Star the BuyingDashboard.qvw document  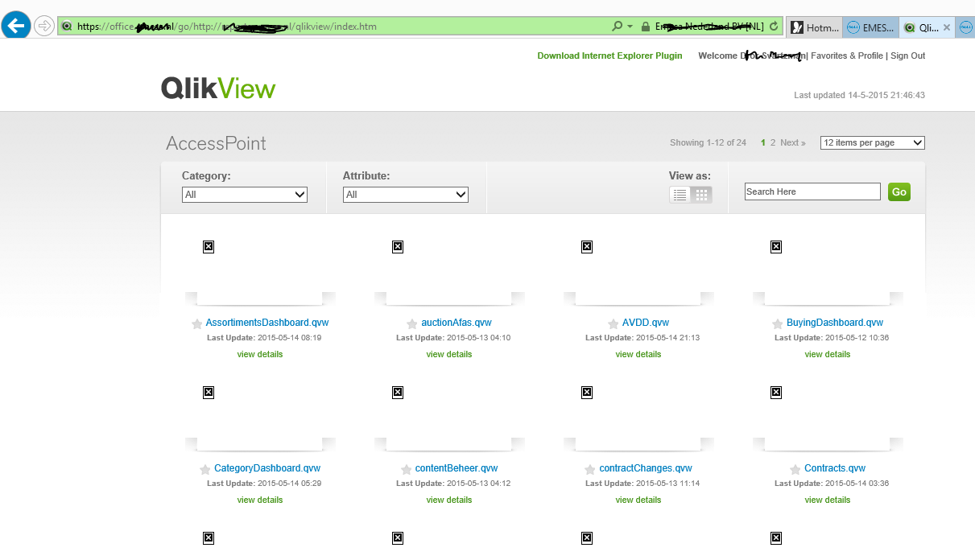pos(778,324)
